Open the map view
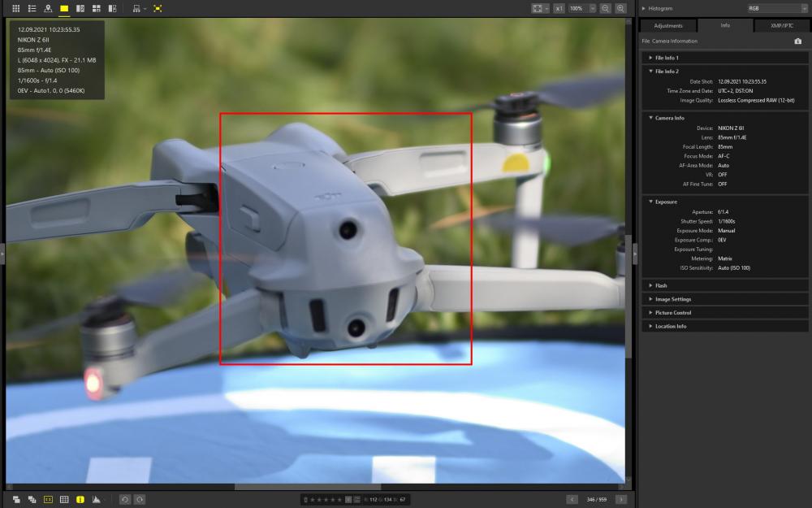 tap(48, 8)
